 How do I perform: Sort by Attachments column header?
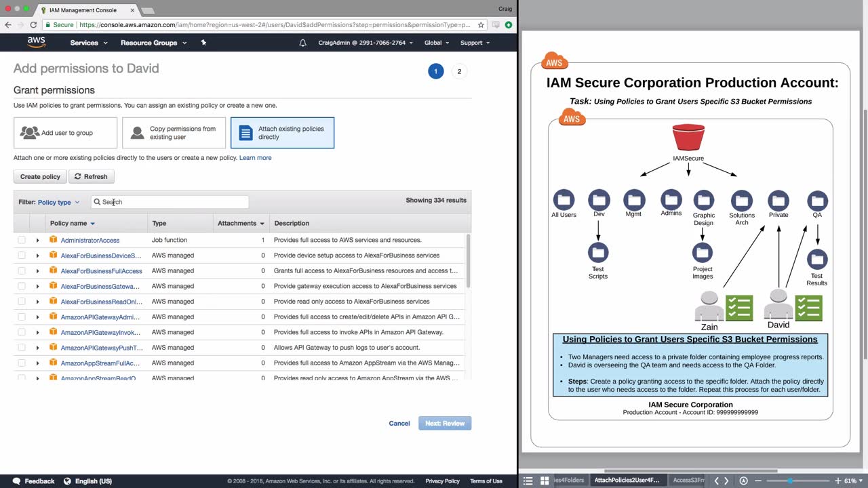(x=241, y=223)
